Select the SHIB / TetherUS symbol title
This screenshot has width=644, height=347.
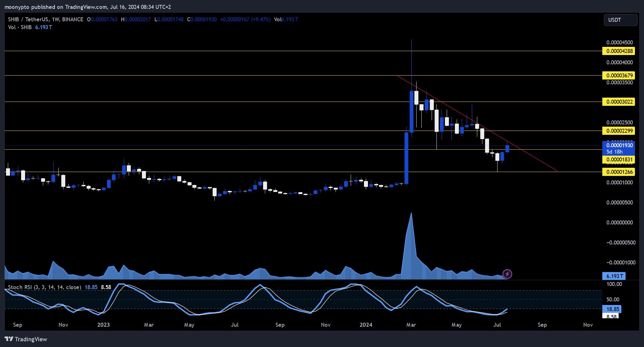tap(46, 19)
